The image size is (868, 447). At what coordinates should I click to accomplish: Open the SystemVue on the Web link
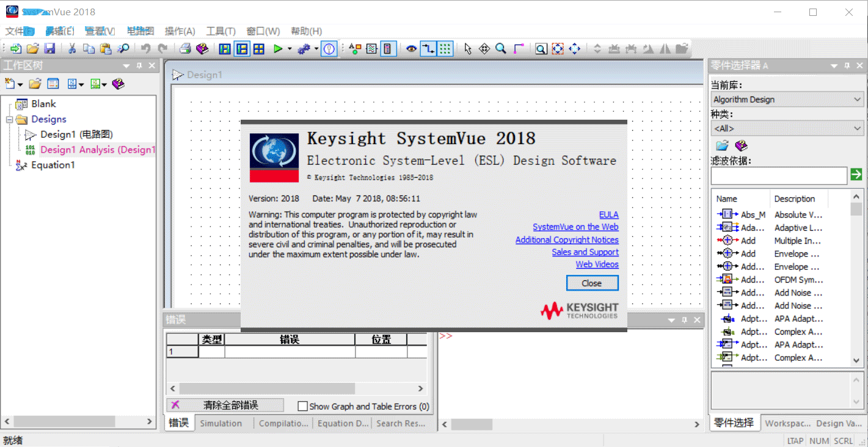point(575,227)
